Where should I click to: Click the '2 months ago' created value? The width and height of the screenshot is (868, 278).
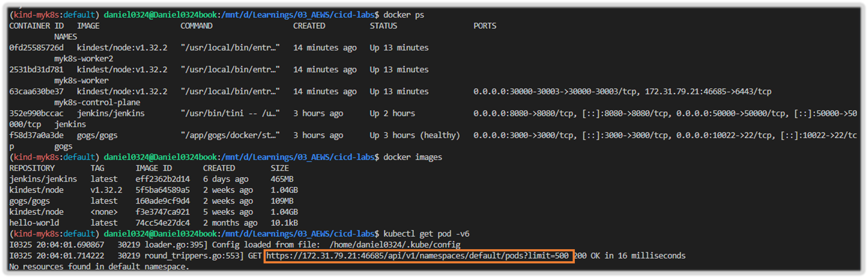tap(230, 223)
